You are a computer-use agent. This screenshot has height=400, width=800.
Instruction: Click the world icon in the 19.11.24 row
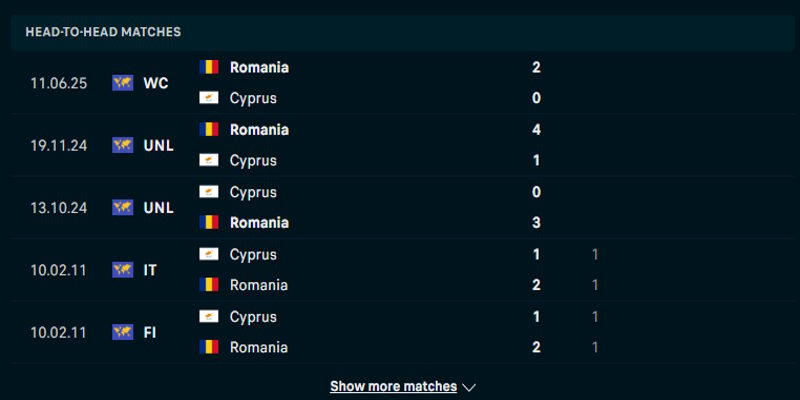point(123,145)
